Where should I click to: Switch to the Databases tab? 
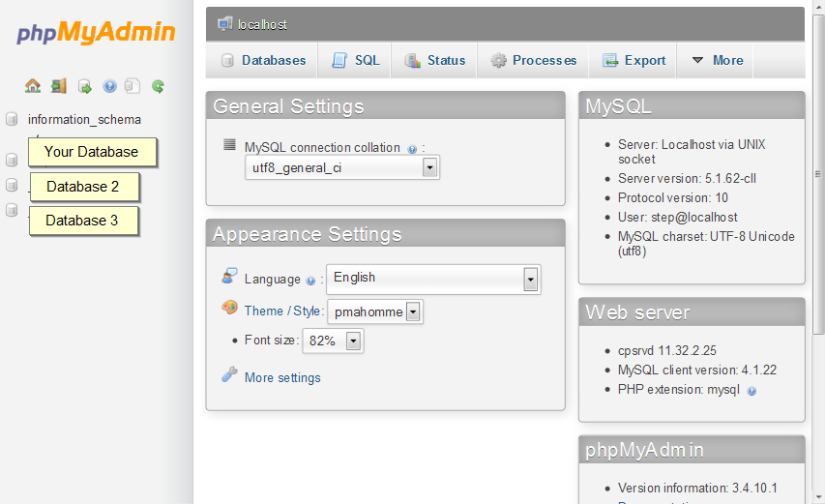pos(263,60)
